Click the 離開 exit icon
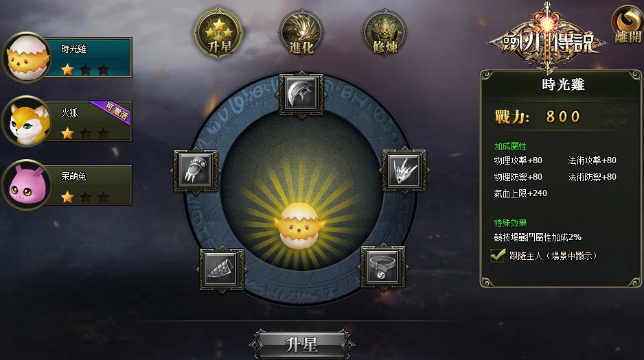644x360 pixels. [627, 25]
